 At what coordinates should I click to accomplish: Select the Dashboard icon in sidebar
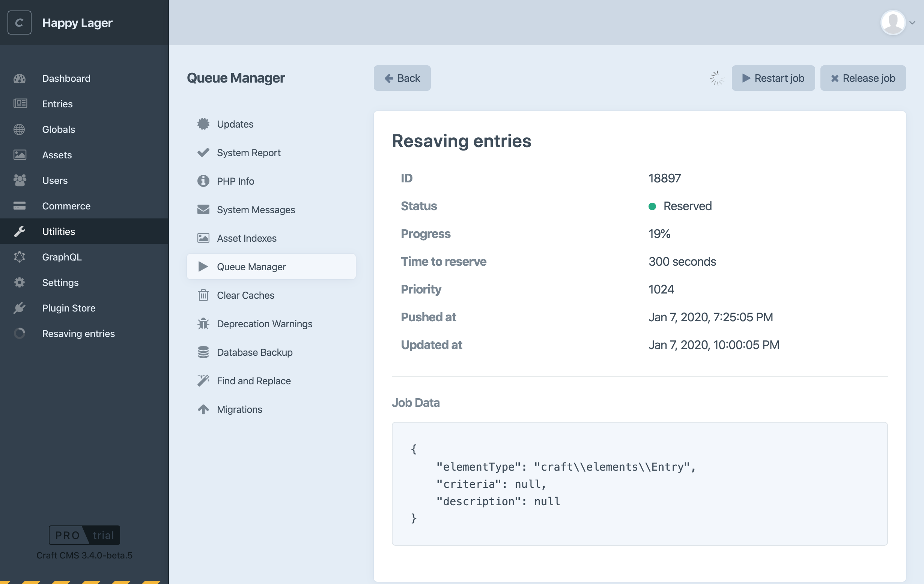coord(20,78)
